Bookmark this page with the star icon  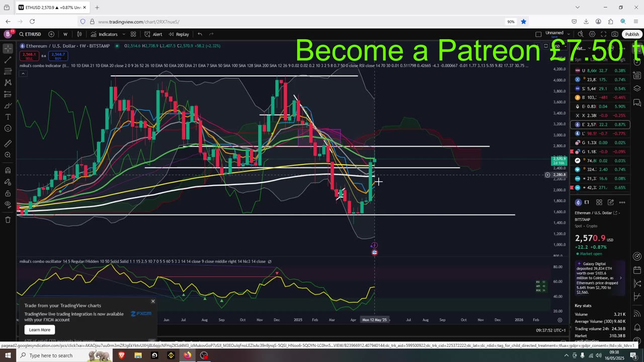pos(523,22)
